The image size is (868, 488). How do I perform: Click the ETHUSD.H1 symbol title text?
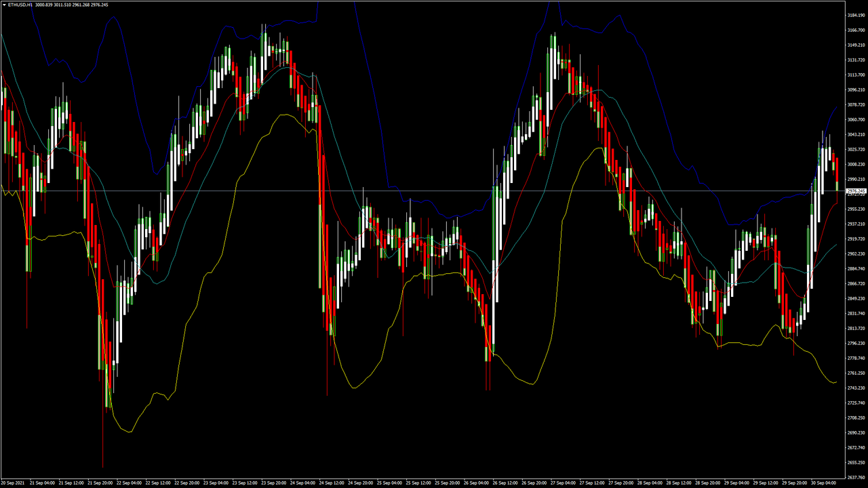(20, 5)
